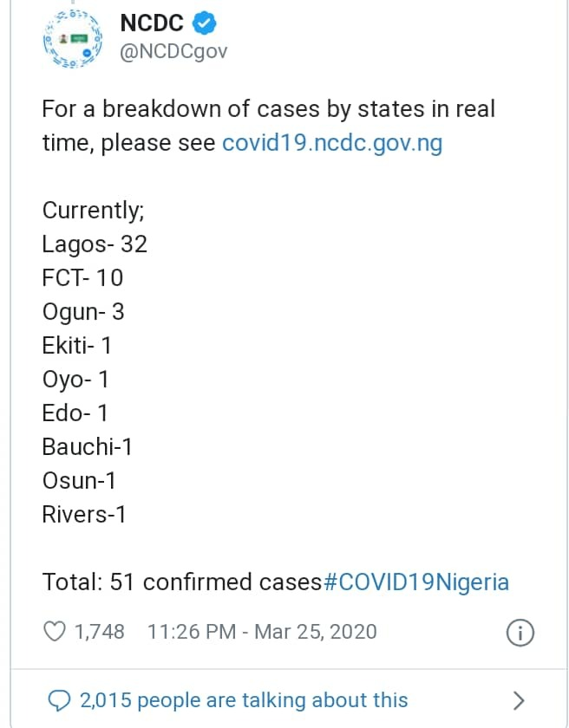Click the "Ogun- 3" line
569x728 pixels.
tap(83, 312)
